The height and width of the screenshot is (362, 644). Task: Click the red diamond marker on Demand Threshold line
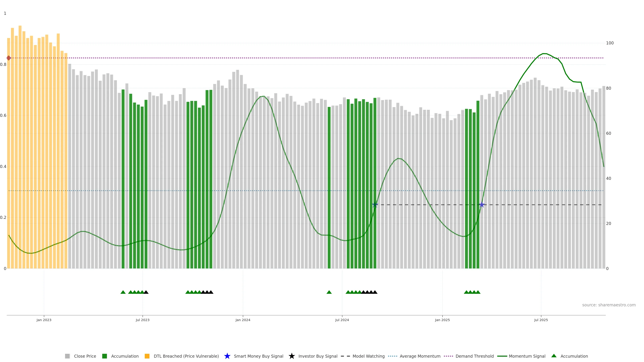9,58
